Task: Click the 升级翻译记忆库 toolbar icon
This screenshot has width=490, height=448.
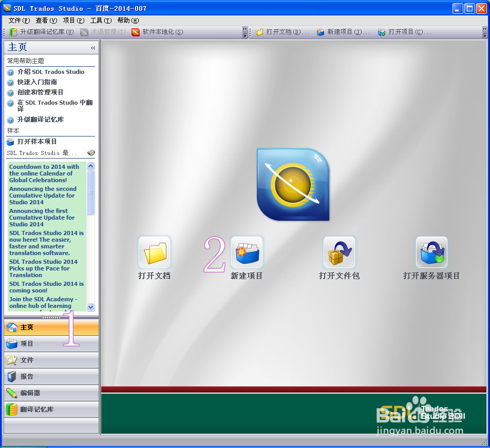Action: click(13, 32)
